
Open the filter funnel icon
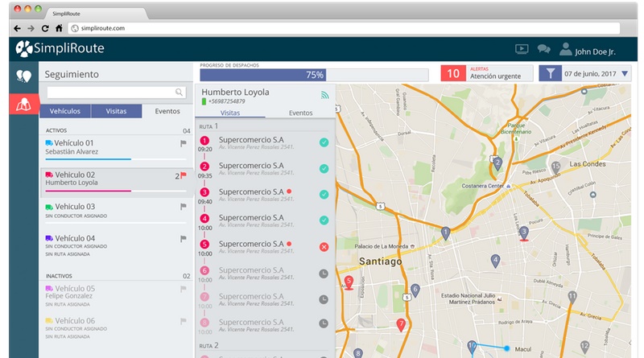pos(550,73)
